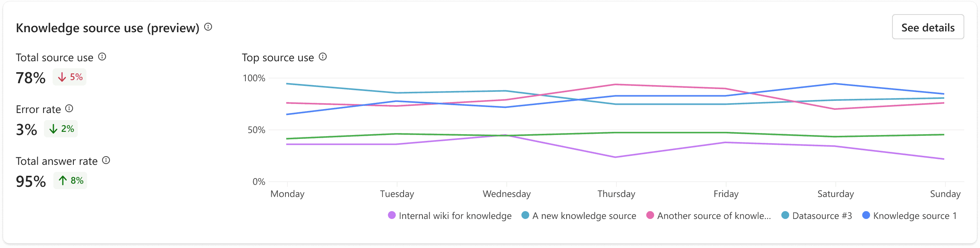Select the Thursday x-axis label

coord(616,194)
